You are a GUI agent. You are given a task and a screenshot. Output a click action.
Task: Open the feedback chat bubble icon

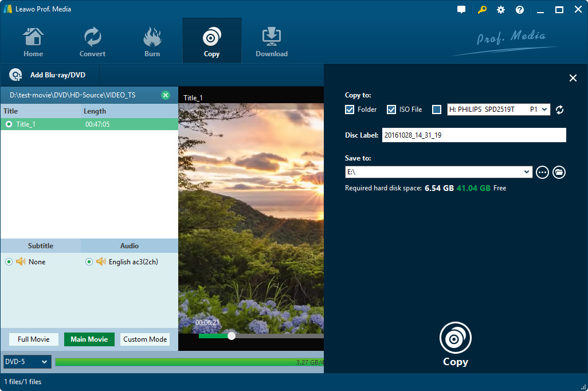point(461,10)
